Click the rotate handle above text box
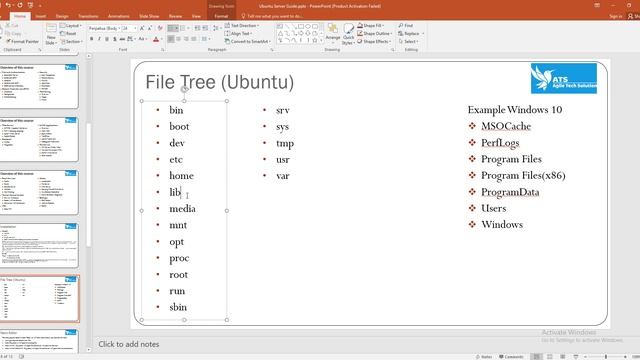 pos(184,89)
